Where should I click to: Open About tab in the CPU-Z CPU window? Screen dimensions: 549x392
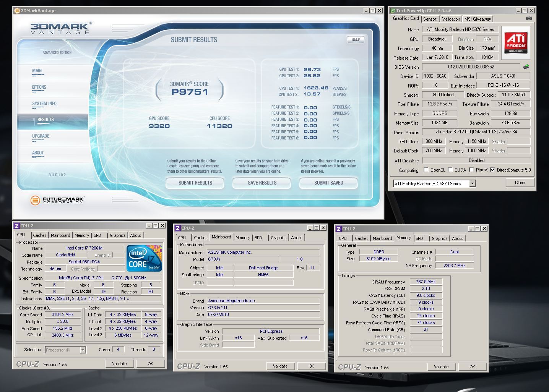tap(136, 235)
